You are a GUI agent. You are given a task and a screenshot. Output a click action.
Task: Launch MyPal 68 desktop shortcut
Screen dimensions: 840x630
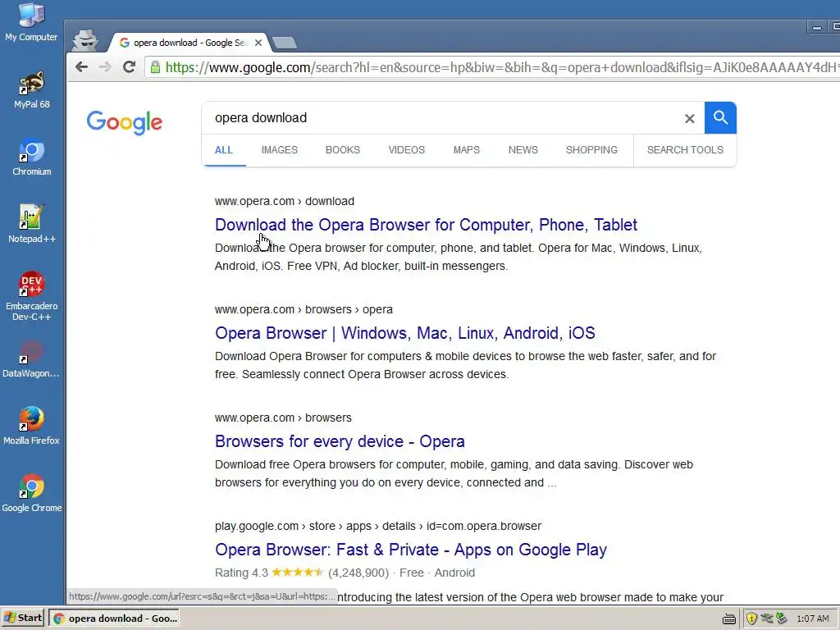[32, 89]
